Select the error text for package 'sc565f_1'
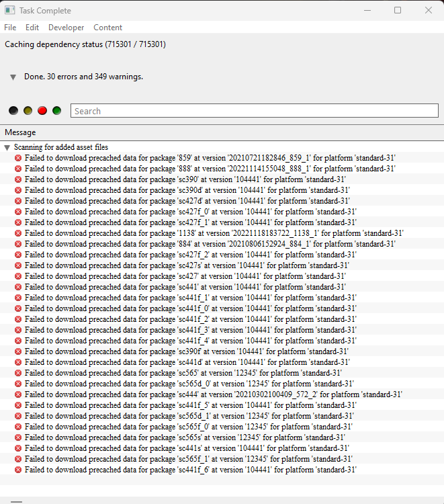 [x=189, y=459]
